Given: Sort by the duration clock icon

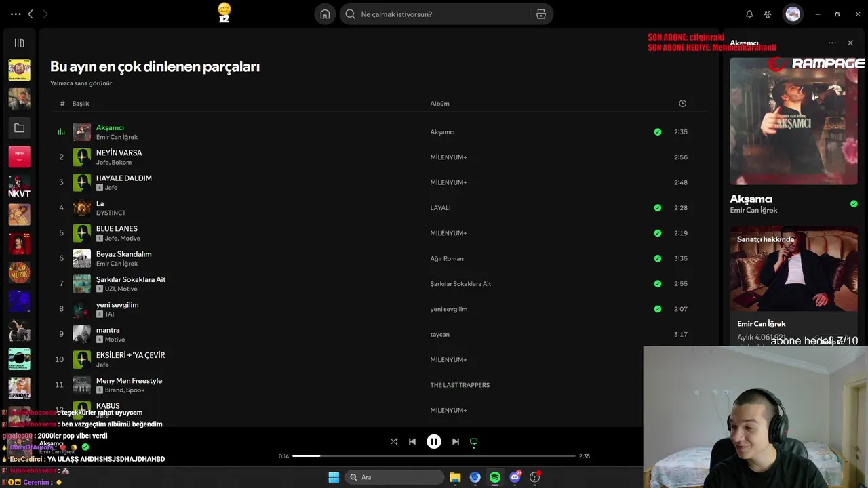Looking at the screenshot, I should click(x=683, y=104).
